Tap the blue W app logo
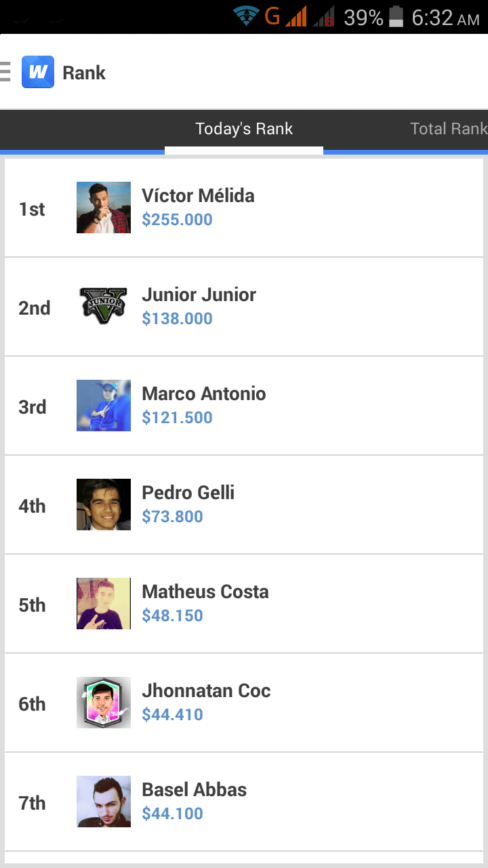Viewport: 488px width, 868px height. tap(38, 72)
